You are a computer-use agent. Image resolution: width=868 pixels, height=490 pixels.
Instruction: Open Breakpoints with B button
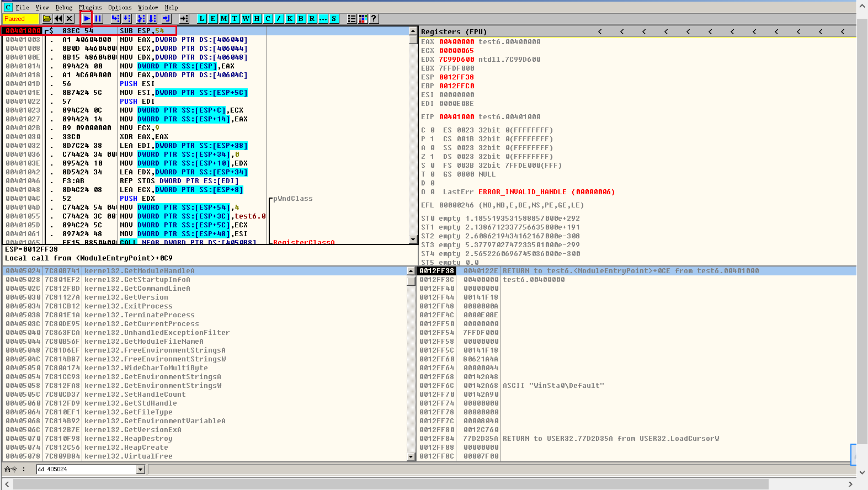point(301,19)
